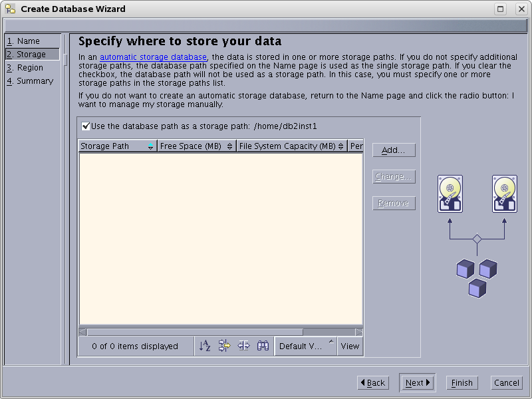Click the View button beside Default View
The height and width of the screenshot is (399, 532).
click(x=350, y=346)
